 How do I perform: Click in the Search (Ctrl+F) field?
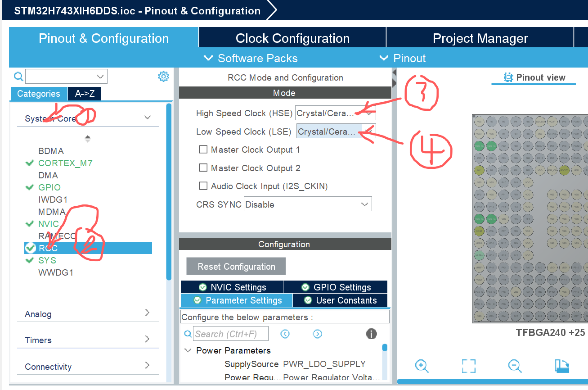click(231, 334)
